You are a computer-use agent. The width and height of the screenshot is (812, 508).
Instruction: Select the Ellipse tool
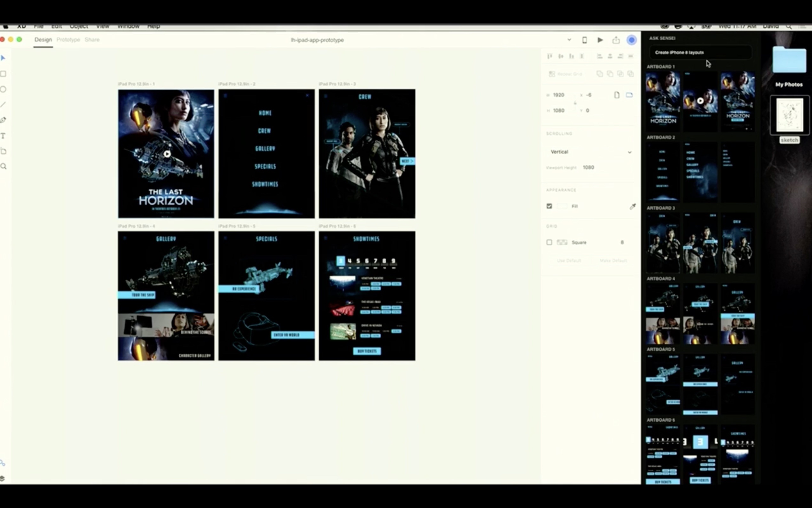[x=3, y=89]
